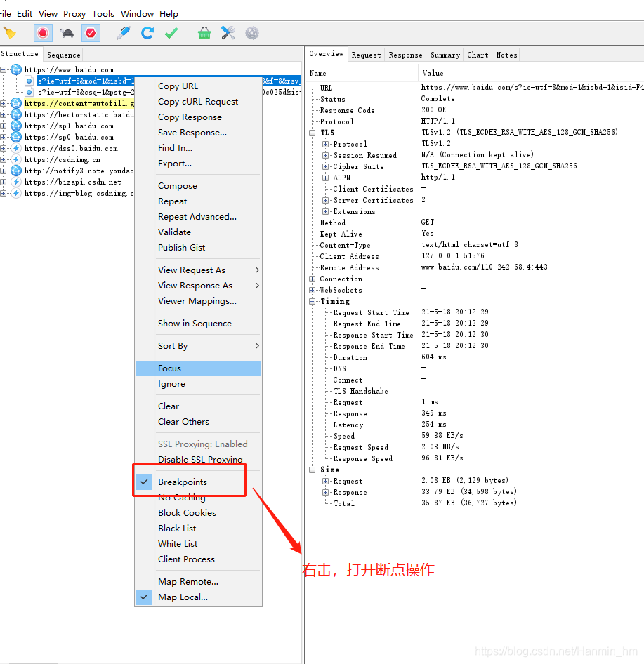The image size is (644, 664).
Task: Click the globe icon for www.baidu.com
Action: tap(16, 69)
